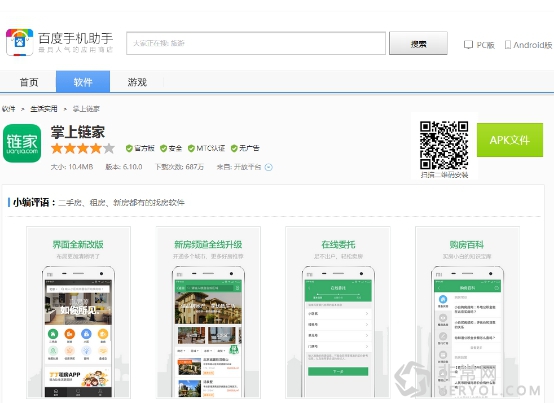Open the PC版 link
Image resolution: width=554 pixels, height=403 pixels.
point(485,45)
